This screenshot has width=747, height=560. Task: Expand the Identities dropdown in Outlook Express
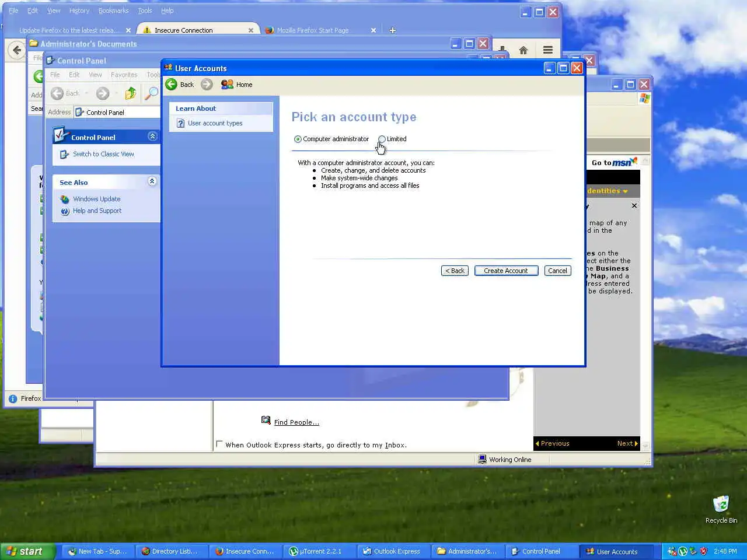[625, 191]
